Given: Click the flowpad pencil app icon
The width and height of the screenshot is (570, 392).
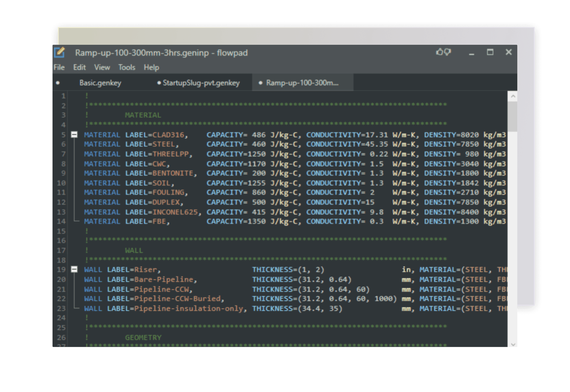Looking at the screenshot, I should tap(59, 53).
